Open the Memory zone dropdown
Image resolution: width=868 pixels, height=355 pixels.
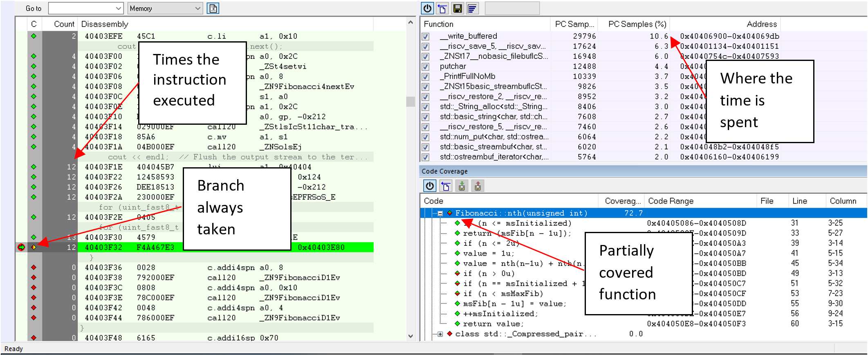tap(197, 8)
